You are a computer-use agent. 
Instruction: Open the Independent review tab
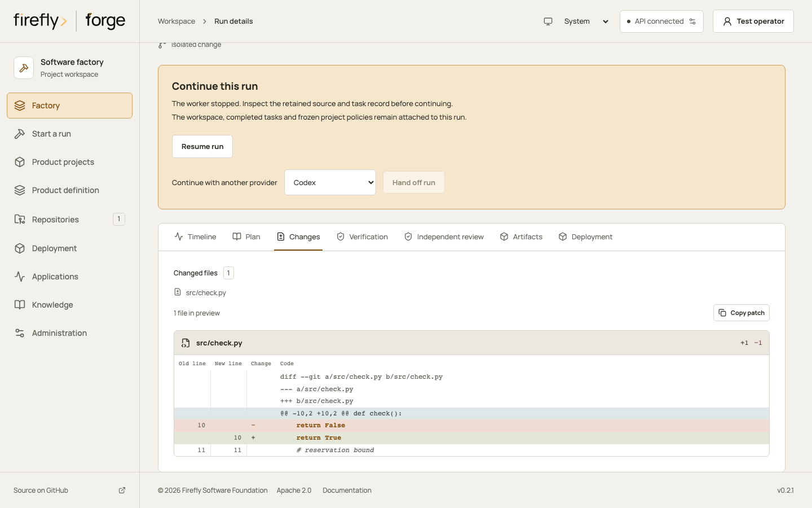[444, 237]
